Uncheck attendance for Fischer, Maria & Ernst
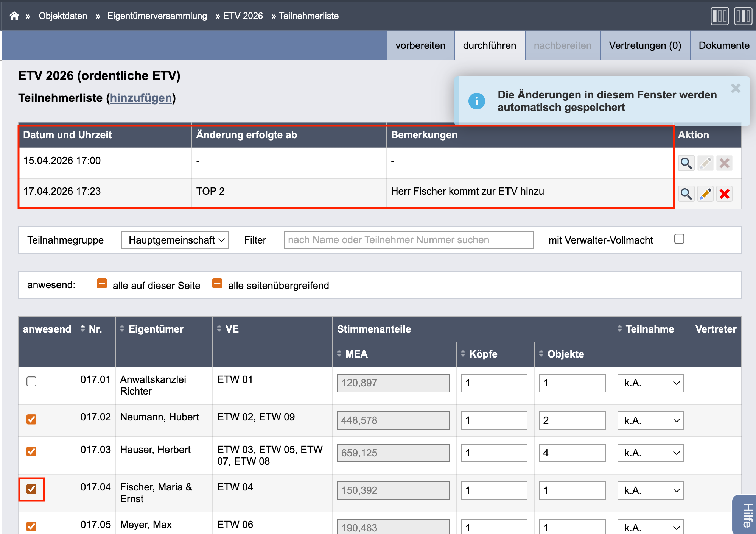The image size is (756, 534). point(31,489)
